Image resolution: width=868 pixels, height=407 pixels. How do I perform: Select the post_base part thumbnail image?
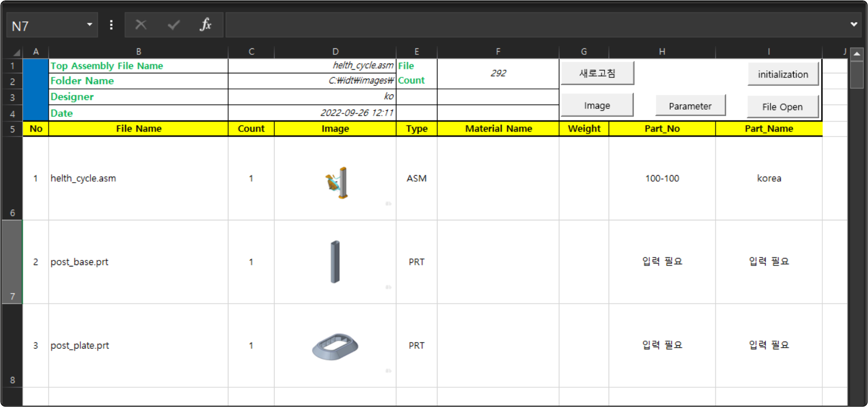[335, 261]
